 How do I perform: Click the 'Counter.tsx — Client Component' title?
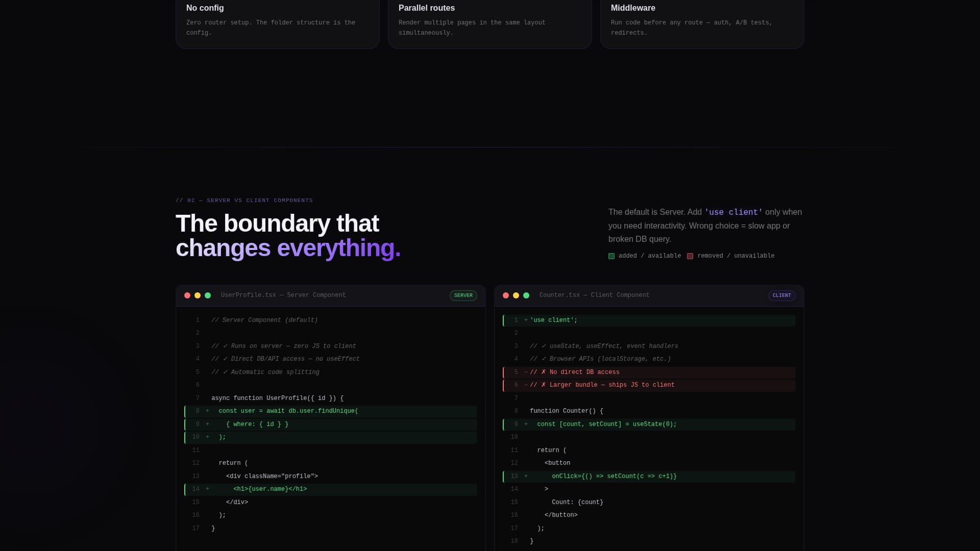[x=595, y=295]
